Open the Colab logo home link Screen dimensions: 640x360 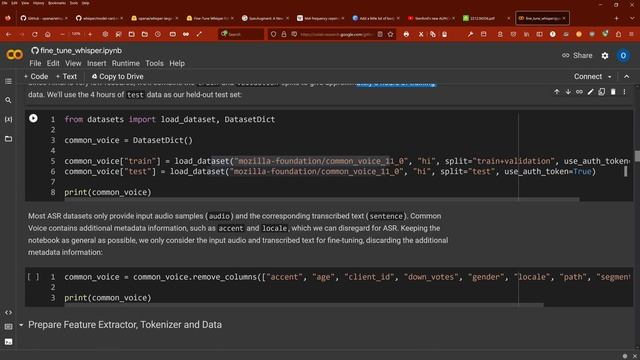pos(14,54)
